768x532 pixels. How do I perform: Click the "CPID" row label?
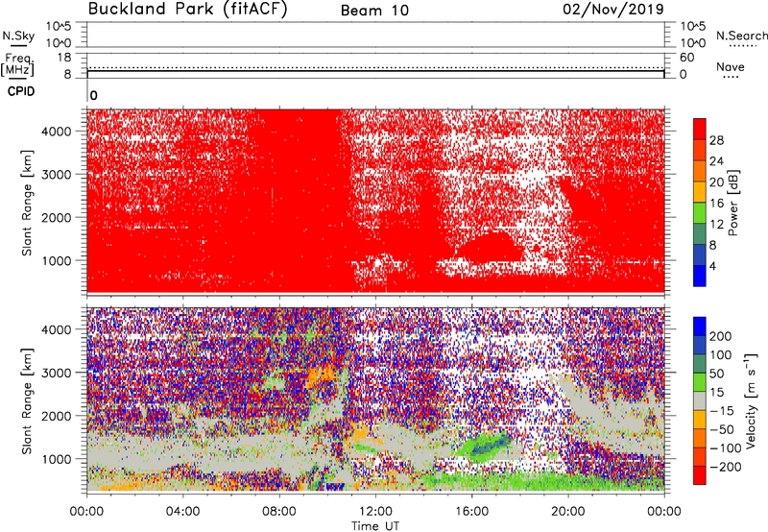point(21,91)
